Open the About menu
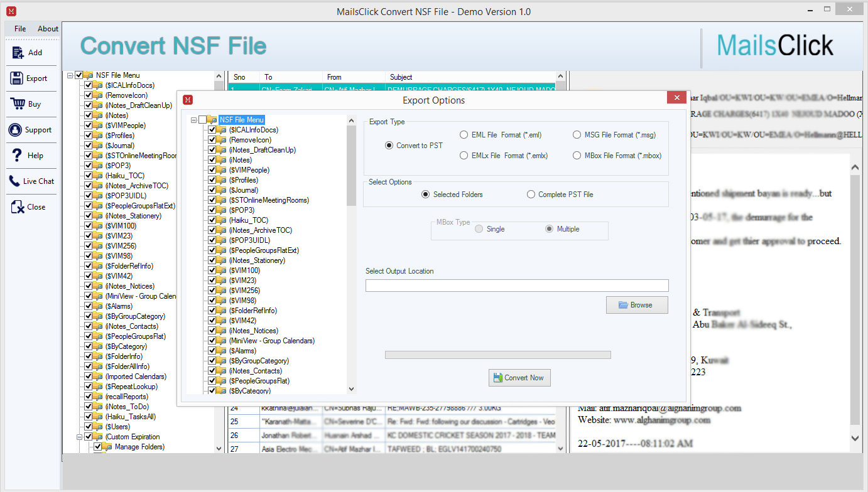This screenshot has height=492, width=868. 48,29
